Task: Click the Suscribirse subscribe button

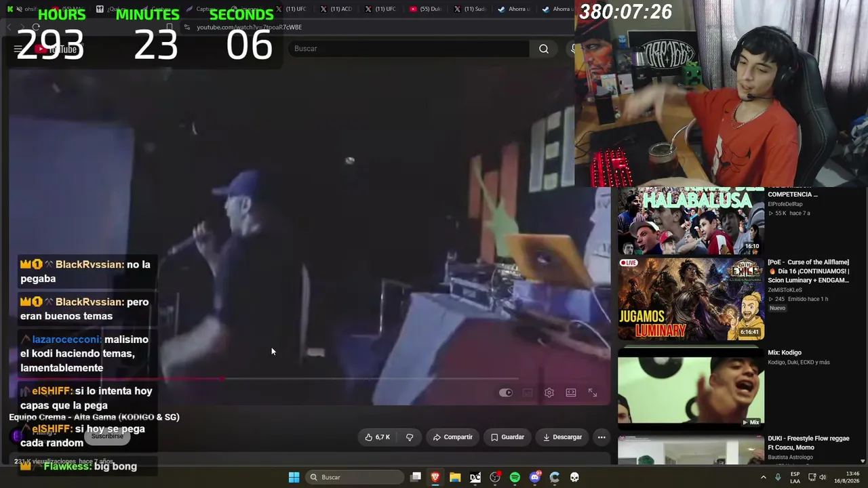Action: tap(107, 436)
